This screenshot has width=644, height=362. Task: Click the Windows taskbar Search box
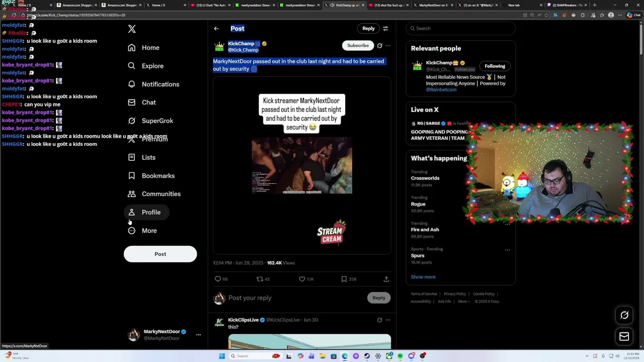click(x=256, y=356)
